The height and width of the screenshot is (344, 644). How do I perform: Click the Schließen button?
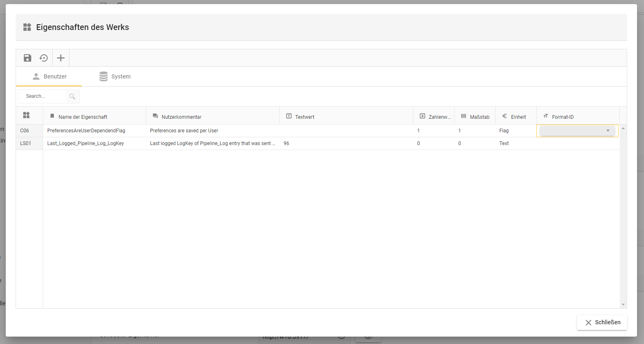pos(602,322)
